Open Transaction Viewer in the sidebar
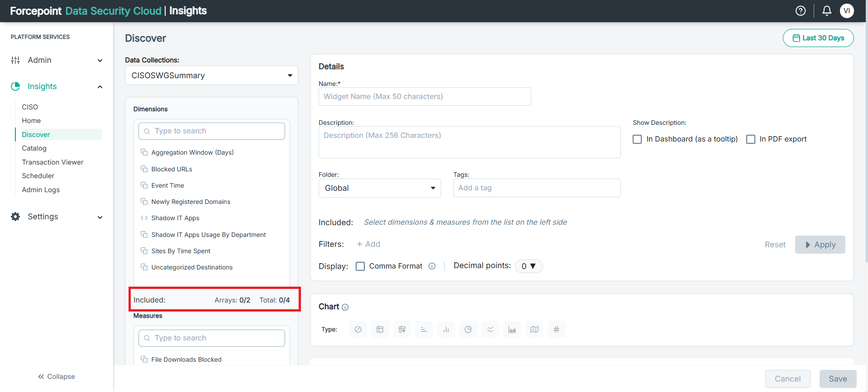Viewport: 868px width, 392px height. click(x=52, y=162)
